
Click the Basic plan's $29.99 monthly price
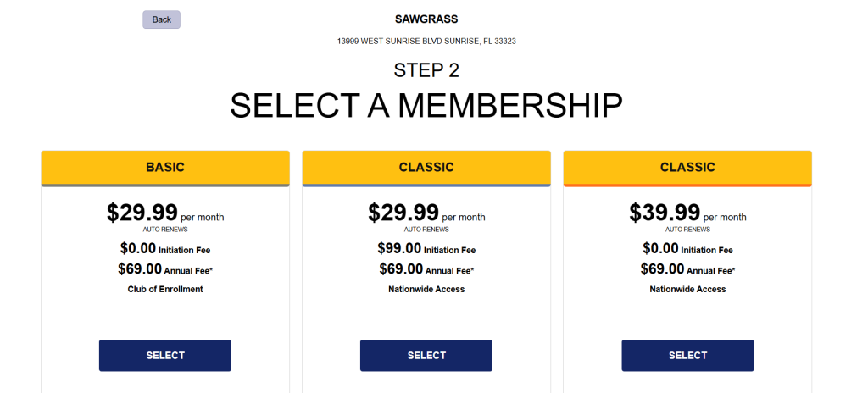pos(142,213)
